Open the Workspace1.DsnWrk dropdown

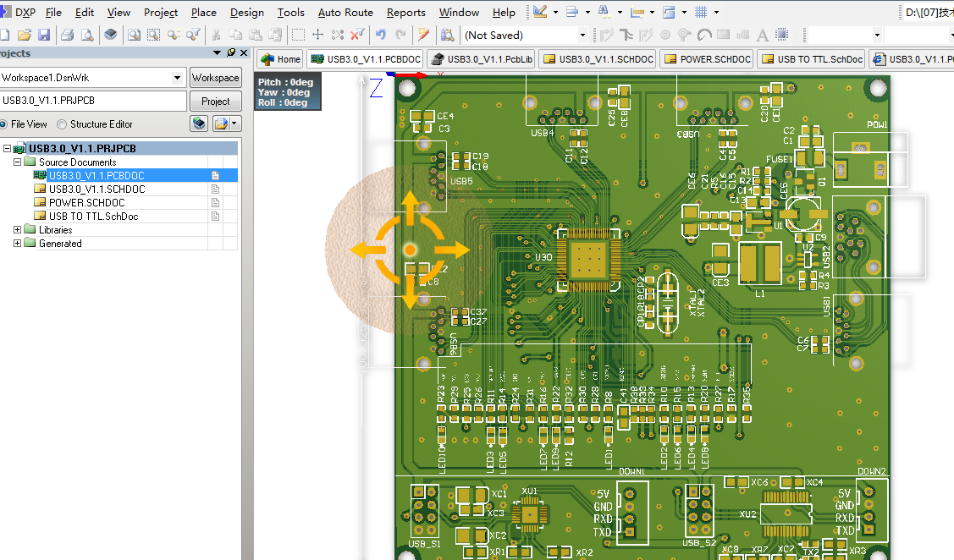[177, 78]
